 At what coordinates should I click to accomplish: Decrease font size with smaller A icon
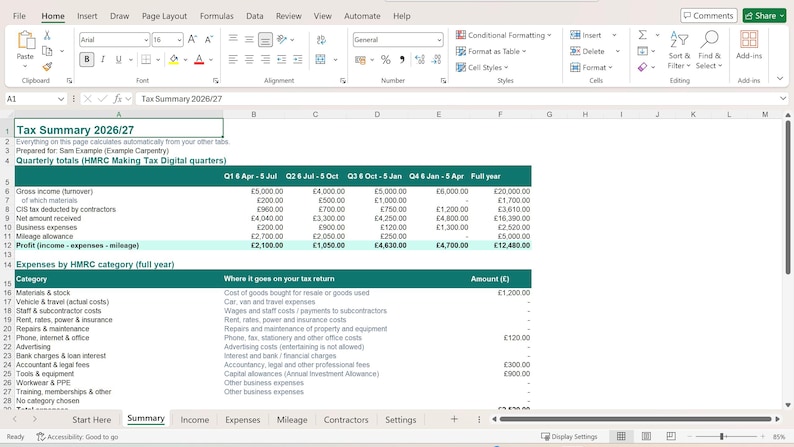click(x=209, y=39)
